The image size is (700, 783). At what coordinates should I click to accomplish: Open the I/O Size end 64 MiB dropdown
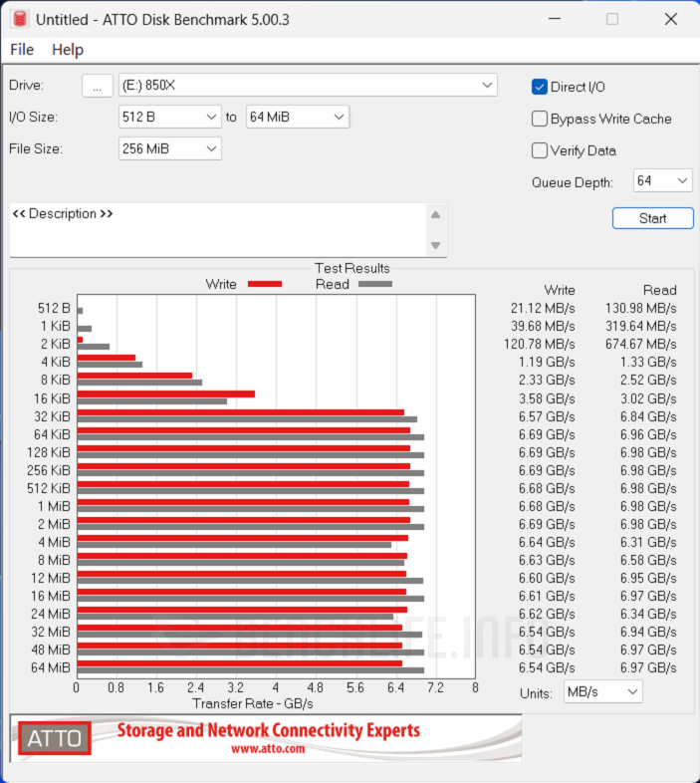tap(298, 117)
